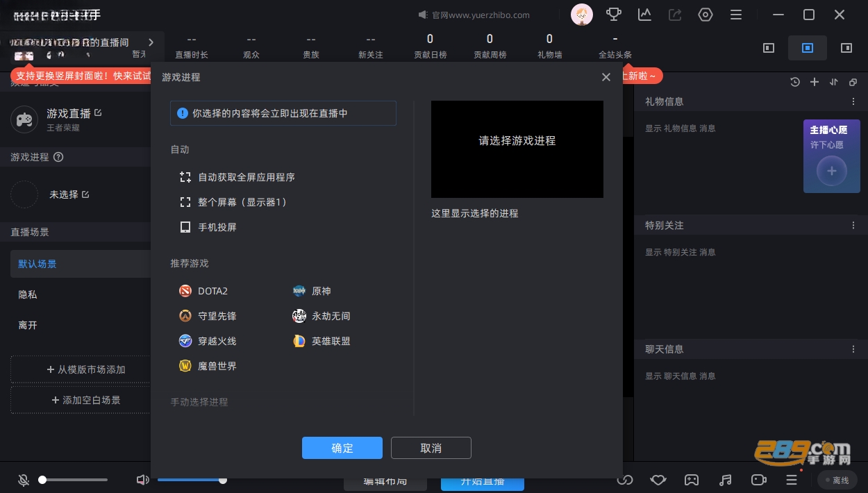
Task: Click the 离线 status indicator
Action: click(x=837, y=480)
